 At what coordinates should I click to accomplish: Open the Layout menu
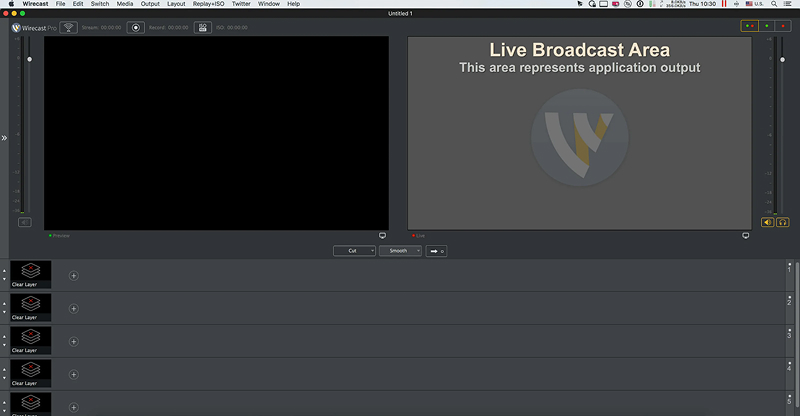tap(176, 4)
